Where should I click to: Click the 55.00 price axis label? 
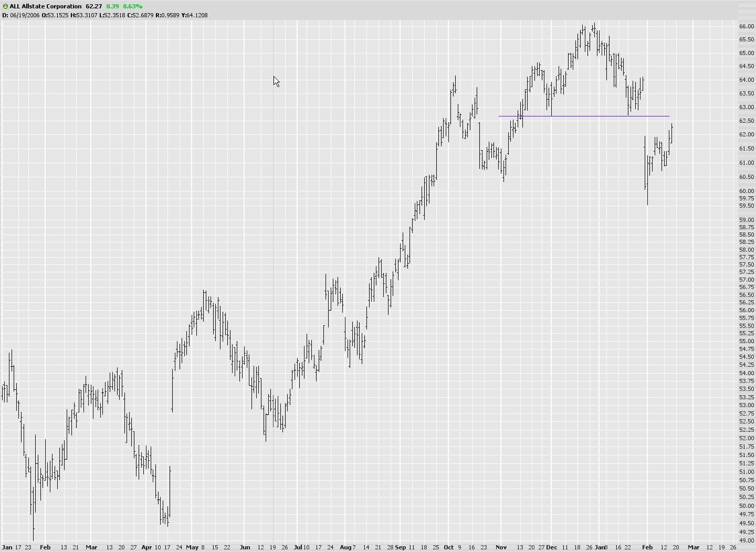(x=747, y=341)
